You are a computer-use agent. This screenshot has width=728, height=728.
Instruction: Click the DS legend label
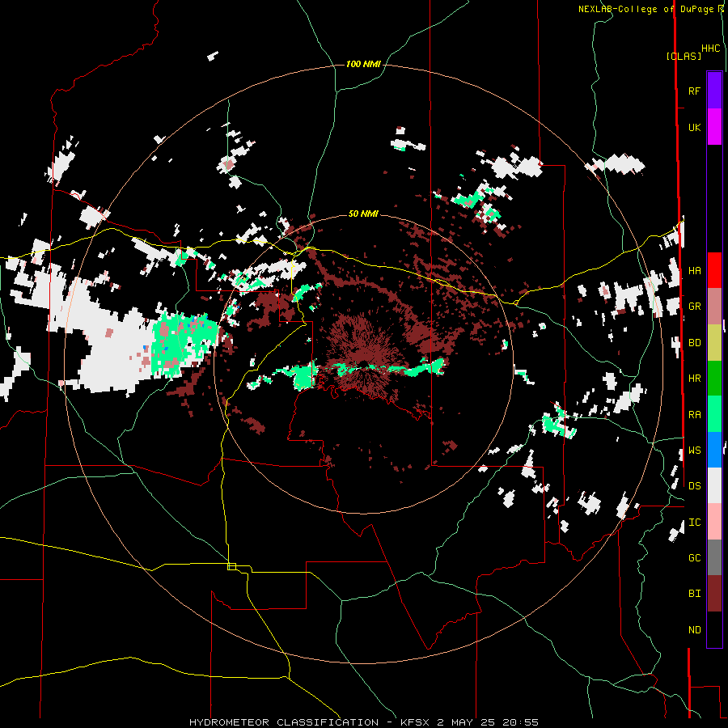694,485
